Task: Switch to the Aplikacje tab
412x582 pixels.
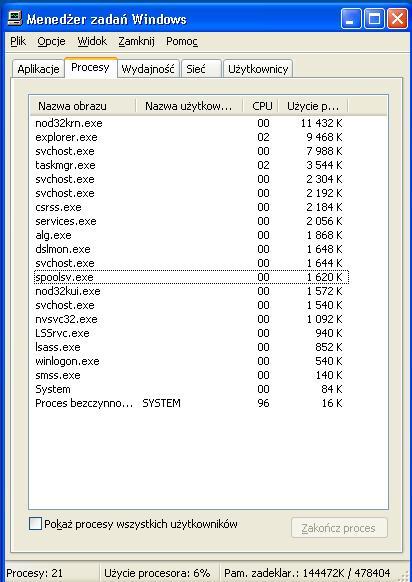Action: tap(38, 69)
